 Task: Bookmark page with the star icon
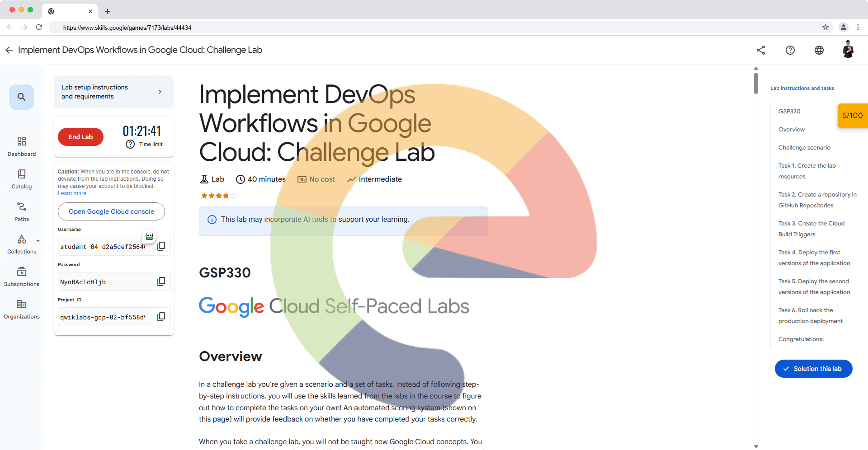coord(826,27)
